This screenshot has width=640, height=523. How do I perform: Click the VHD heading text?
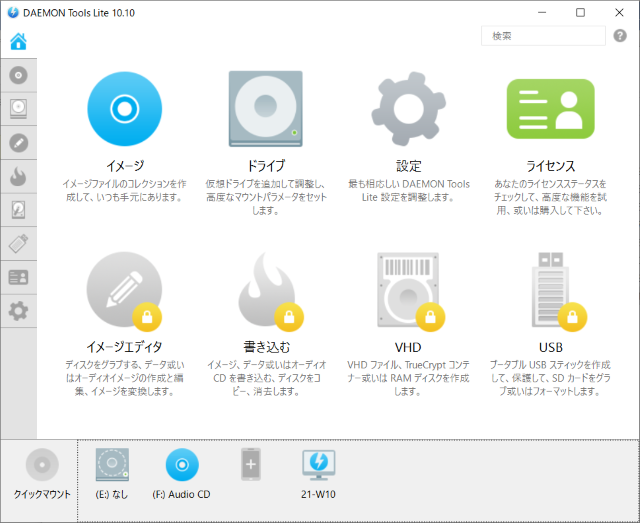408,347
